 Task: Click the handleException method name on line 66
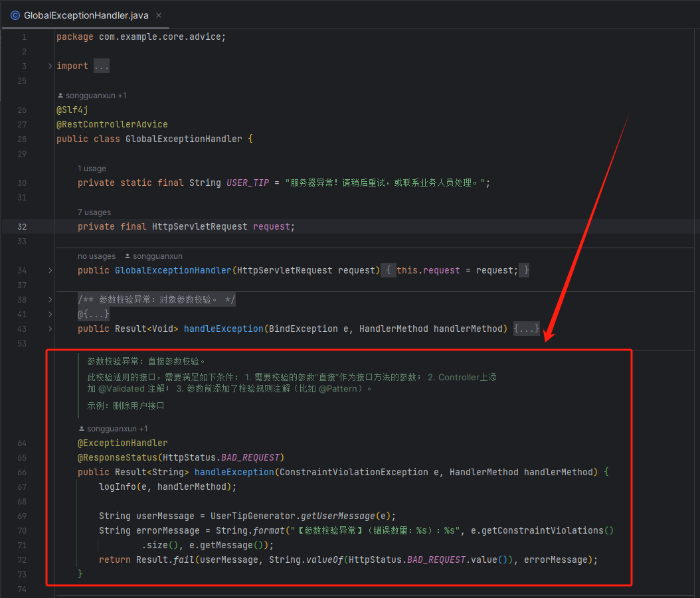[x=234, y=472]
